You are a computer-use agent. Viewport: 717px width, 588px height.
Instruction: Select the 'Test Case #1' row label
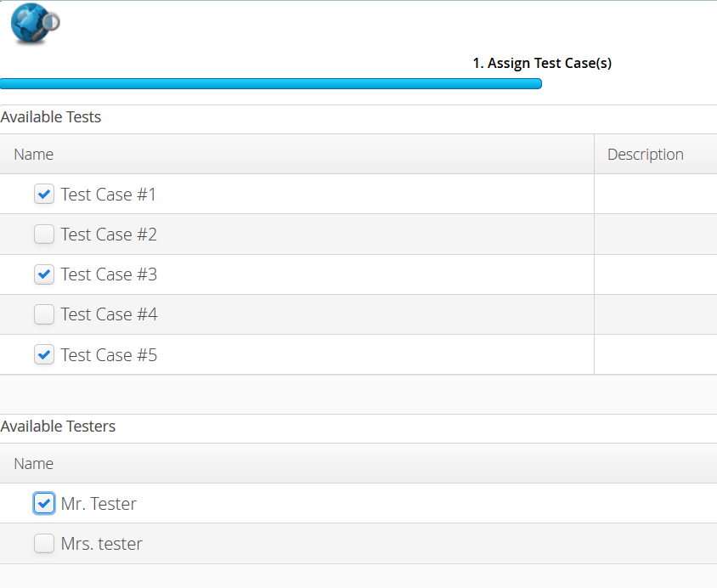pos(108,194)
